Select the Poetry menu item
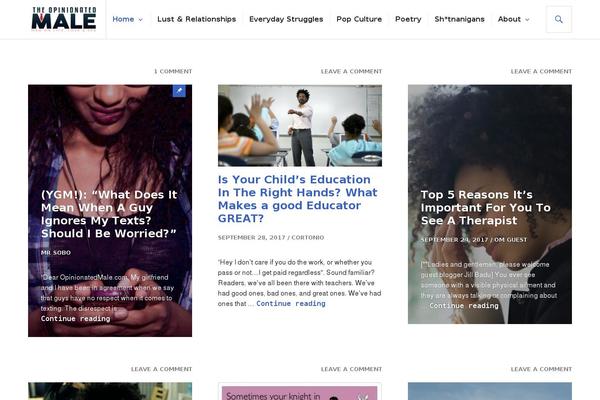 pyautogui.click(x=408, y=19)
